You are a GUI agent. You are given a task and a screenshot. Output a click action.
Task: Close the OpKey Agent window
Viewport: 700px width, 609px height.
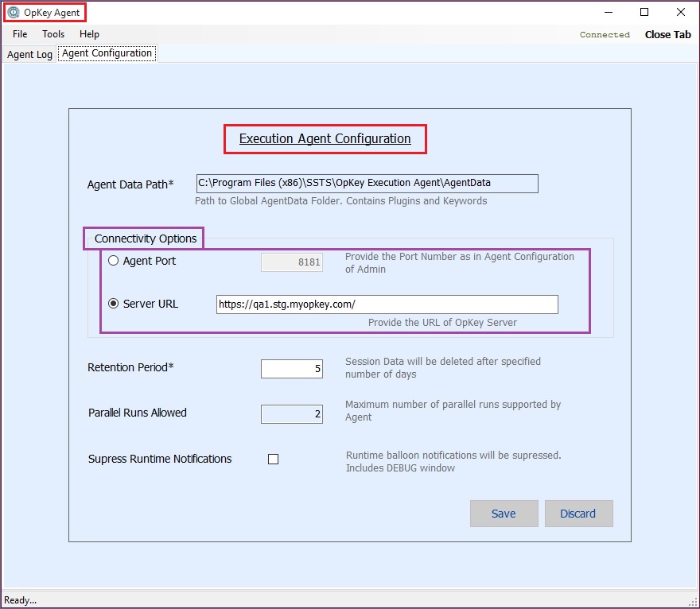(680, 12)
